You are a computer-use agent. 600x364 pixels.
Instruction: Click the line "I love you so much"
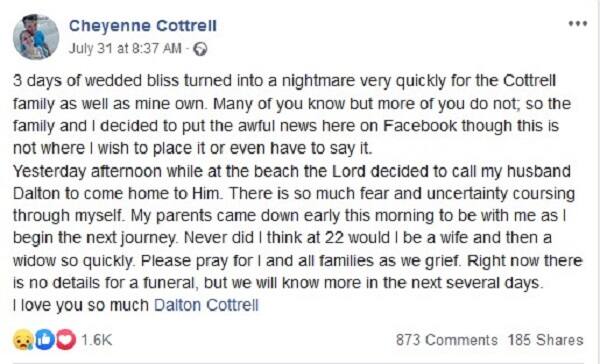(x=81, y=305)
